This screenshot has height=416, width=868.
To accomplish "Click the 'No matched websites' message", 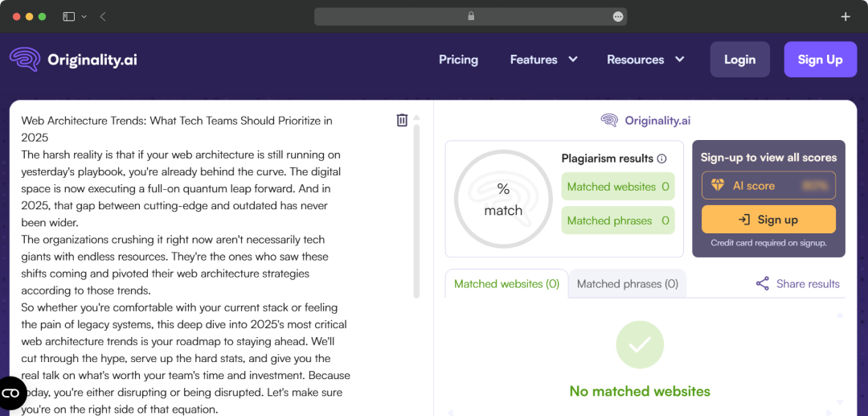I will coord(640,391).
